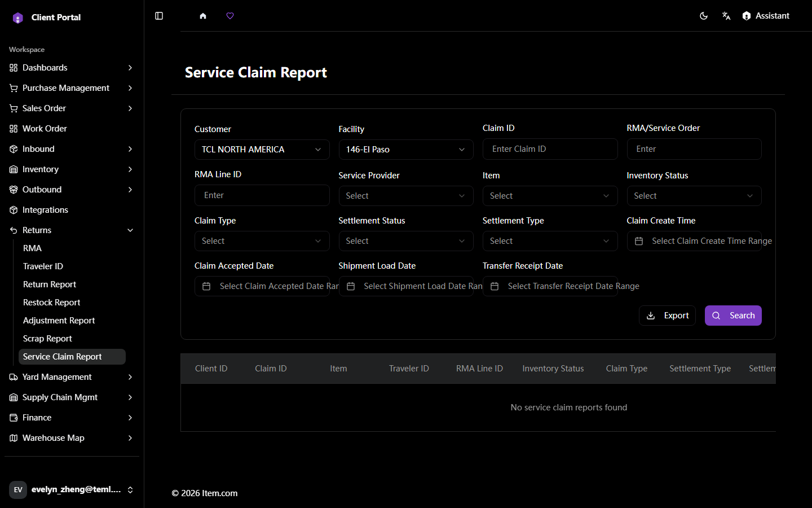Click the Export button
This screenshot has width=812, height=508.
tap(667, 316)
